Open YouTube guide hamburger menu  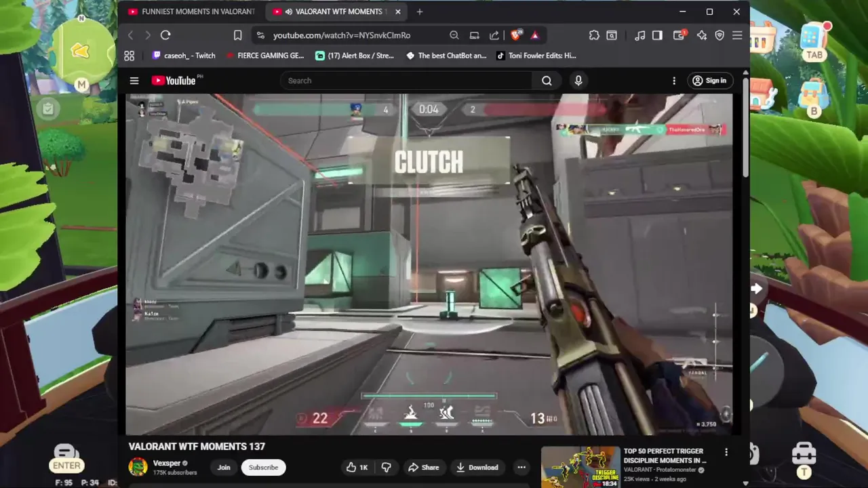[134, 81]
